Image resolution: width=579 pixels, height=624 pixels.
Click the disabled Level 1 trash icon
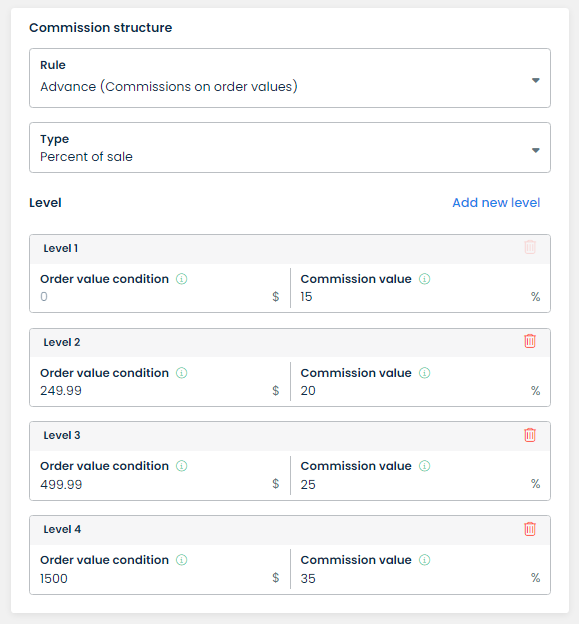coord(530,247)
